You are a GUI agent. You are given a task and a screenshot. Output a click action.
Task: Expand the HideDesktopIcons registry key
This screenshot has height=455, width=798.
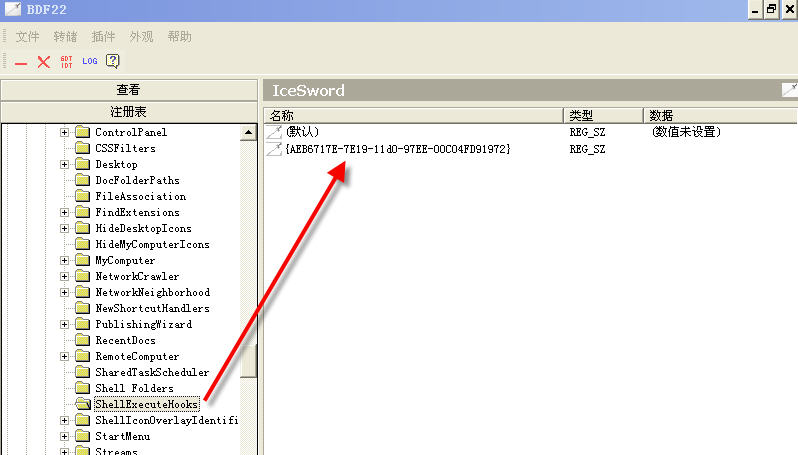(64, 228)
